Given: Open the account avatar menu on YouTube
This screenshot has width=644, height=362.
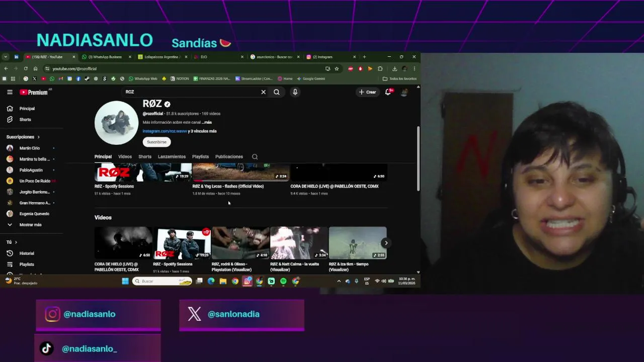Looking at the screenshot, I should click(404, 92).
